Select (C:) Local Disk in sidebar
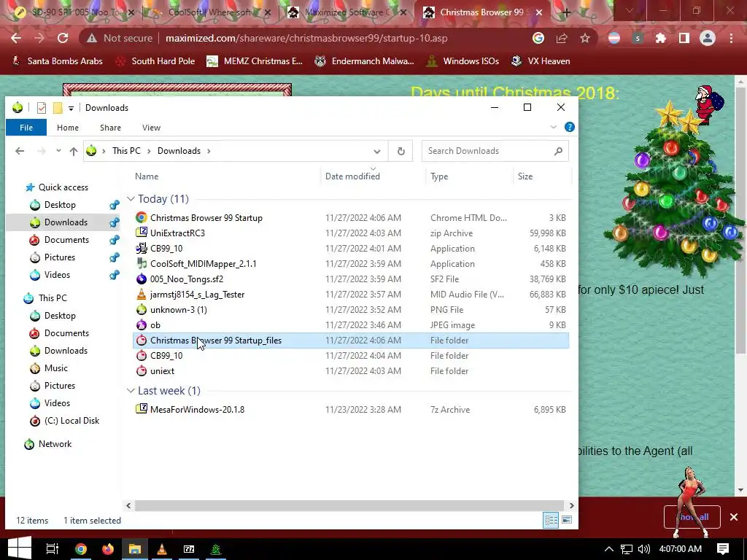The height and width of the screenshot is (560, 747). tap(71, 421)
